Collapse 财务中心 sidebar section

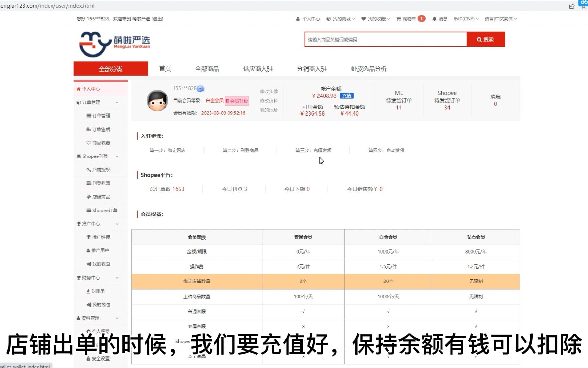pyautogui.click(x=101, y=278)
